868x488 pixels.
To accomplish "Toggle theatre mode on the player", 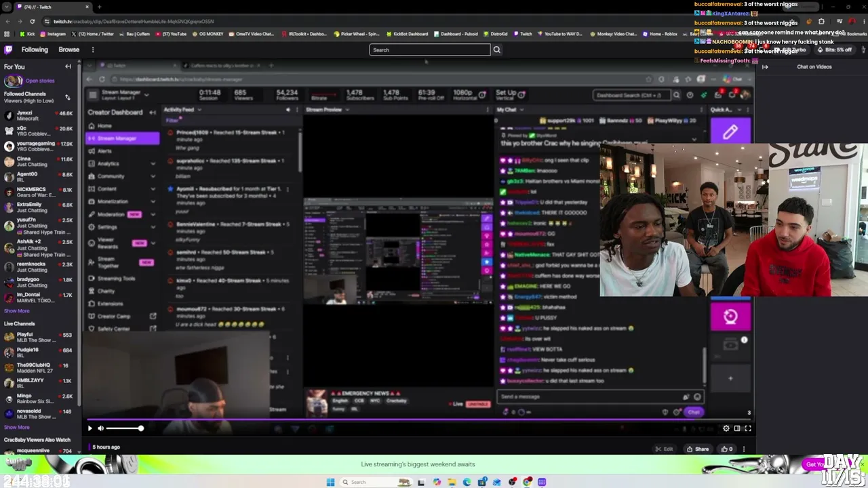I will 737,428.
